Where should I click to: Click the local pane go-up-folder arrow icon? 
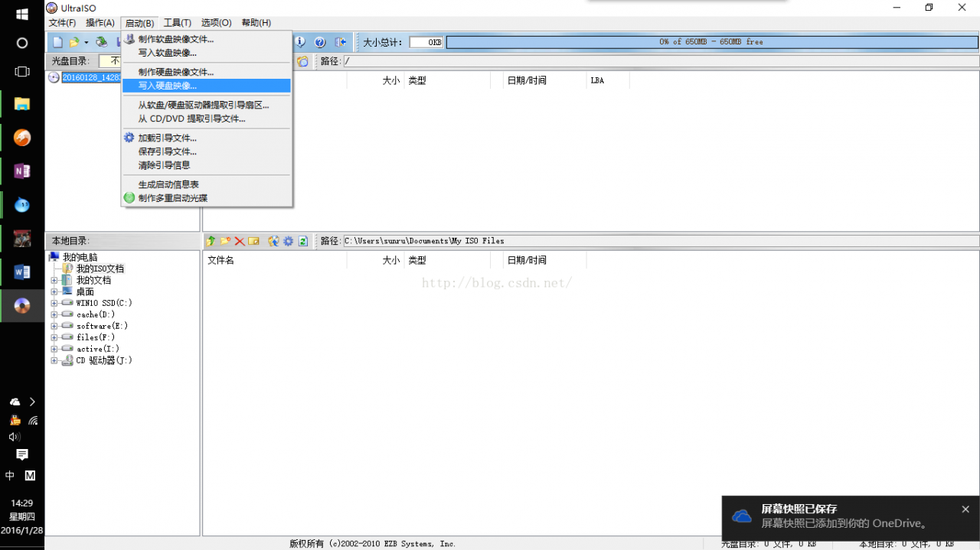tap(211, 241)
